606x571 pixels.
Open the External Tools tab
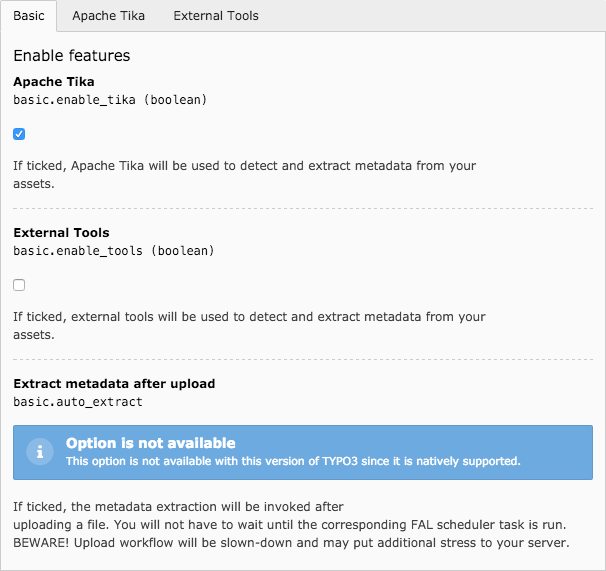pyautogui.click(x=215, y=16)
